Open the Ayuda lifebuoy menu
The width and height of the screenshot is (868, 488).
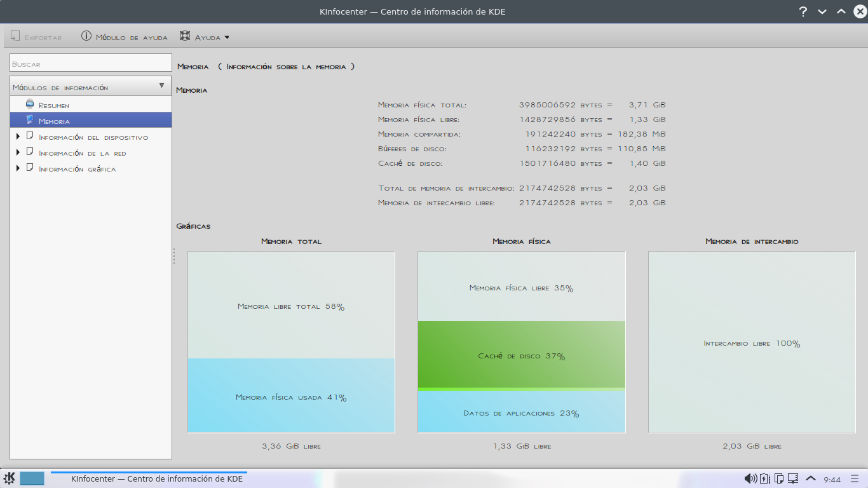pyautogui.click(x=204, y=37)
